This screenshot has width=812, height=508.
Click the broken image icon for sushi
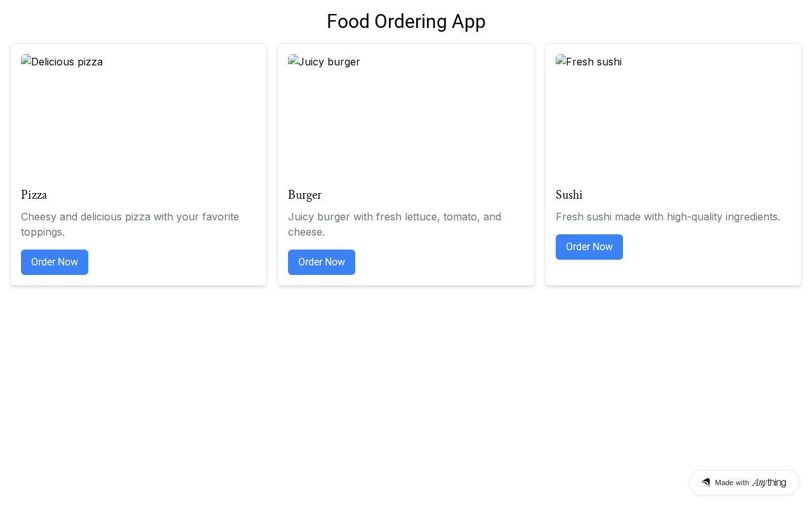coord(561,60)
